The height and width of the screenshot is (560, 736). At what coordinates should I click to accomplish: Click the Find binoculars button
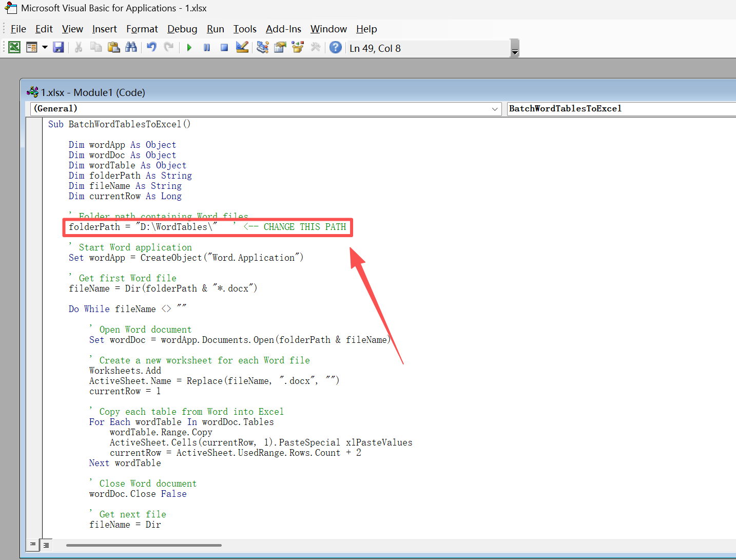click(131, 47)
